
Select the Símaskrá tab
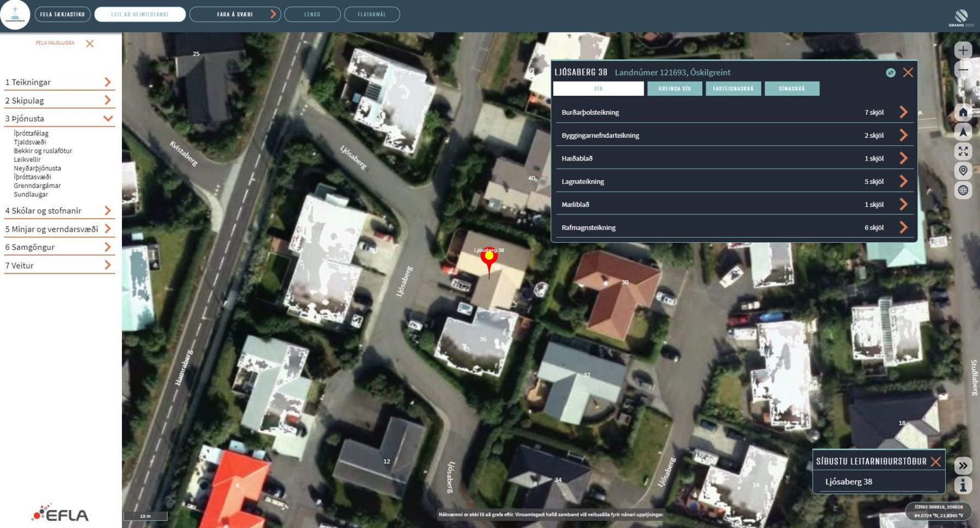coord(792,89)
